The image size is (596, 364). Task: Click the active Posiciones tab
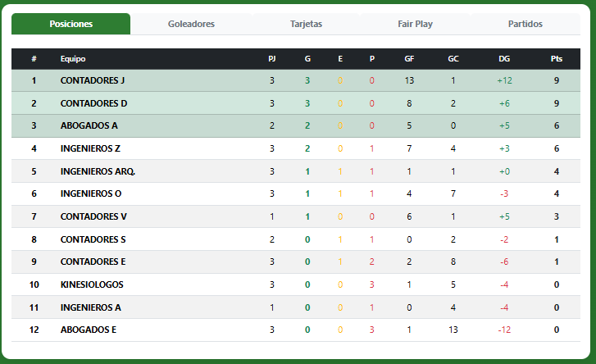pos(71,24)
